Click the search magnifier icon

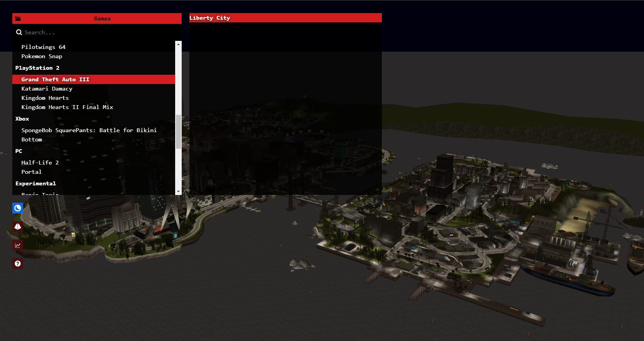pos(19,32)
